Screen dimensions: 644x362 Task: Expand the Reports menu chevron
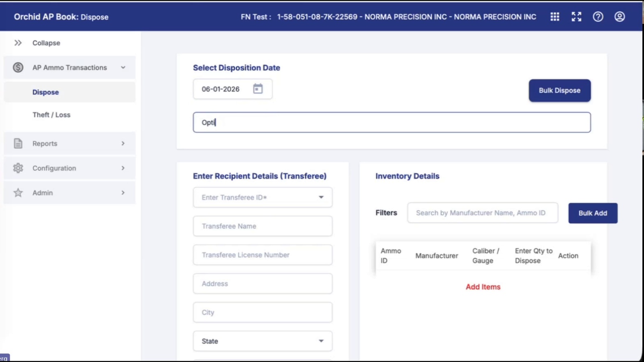click(x=123, y=143)
